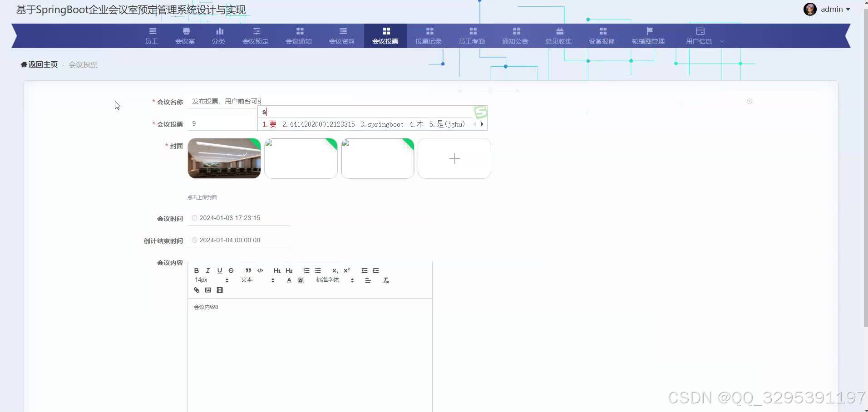Apply subscript formatting
This screenshot has width=868, height=412.
[335, 270]
